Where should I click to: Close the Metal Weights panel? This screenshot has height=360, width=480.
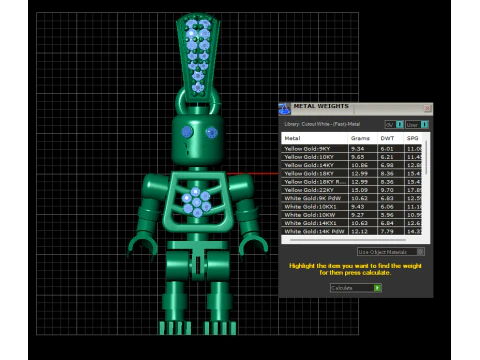point(427,108)
